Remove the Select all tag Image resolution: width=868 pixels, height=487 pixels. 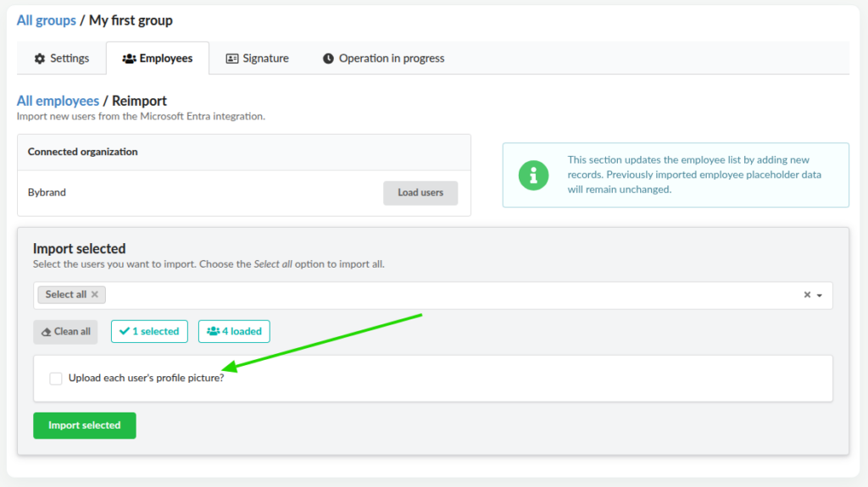[x=95, y=295]
